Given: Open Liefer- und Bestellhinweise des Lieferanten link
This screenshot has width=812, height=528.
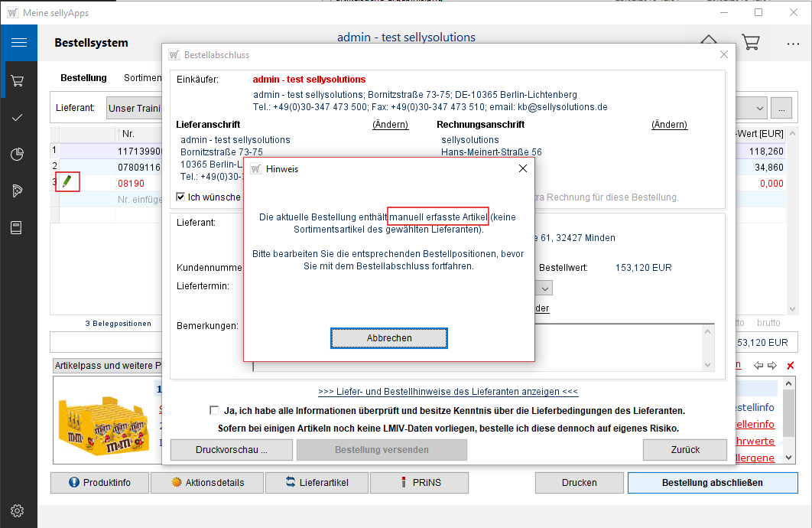Looking at the screenshot, I should coord(448,392).
